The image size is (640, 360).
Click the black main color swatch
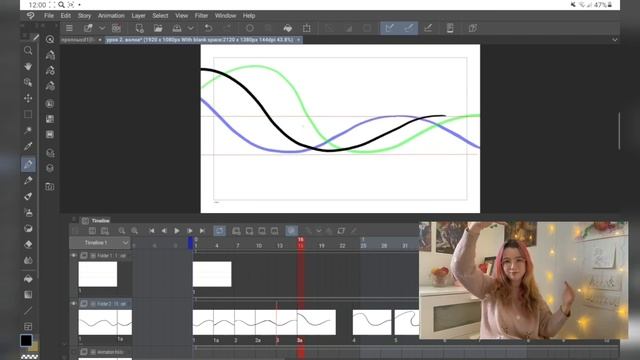tap(26, 340)
